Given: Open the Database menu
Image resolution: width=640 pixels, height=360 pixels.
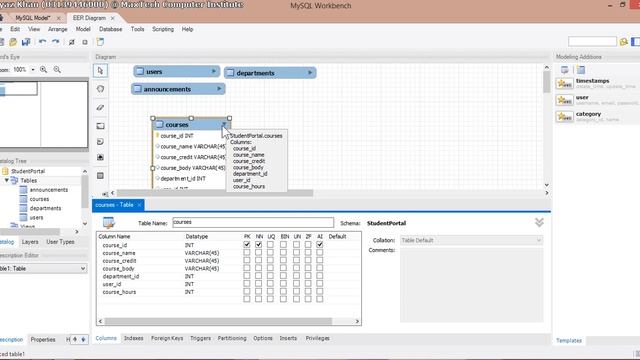Looking at the screenshot, I should click(x=111, y=29).
